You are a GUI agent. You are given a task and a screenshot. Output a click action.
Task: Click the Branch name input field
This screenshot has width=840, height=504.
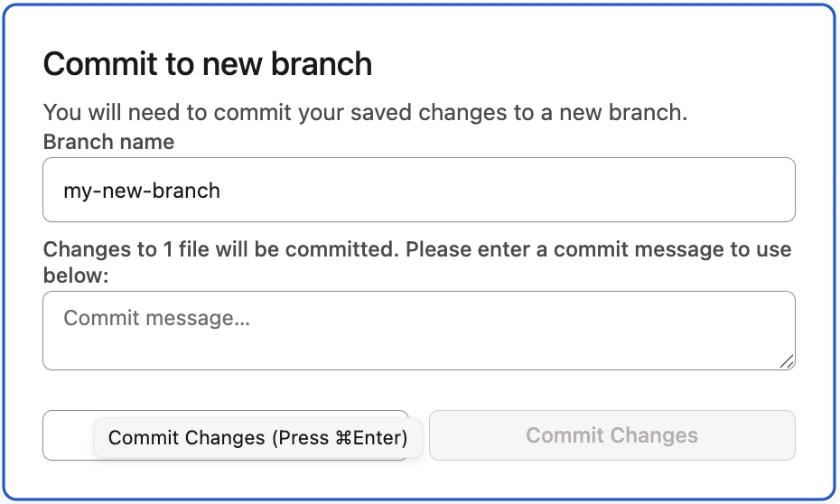click(x=418, y=191)
